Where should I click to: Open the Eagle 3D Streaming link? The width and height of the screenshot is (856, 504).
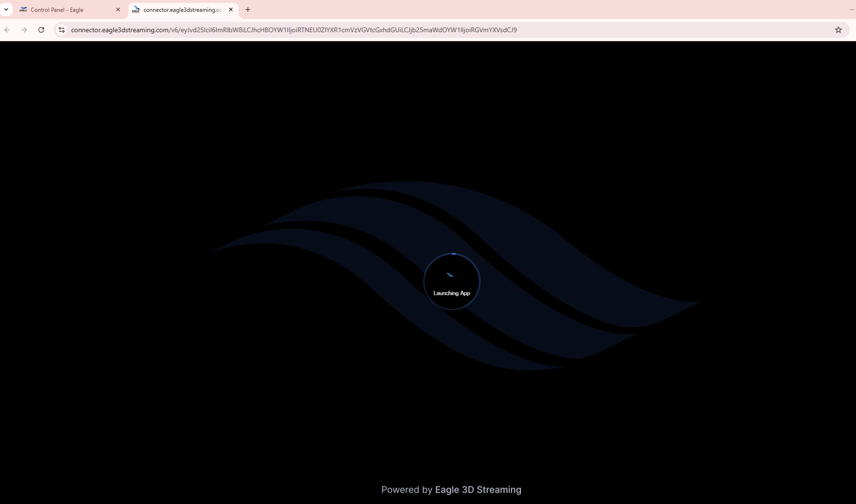click(x=478, y=489)
